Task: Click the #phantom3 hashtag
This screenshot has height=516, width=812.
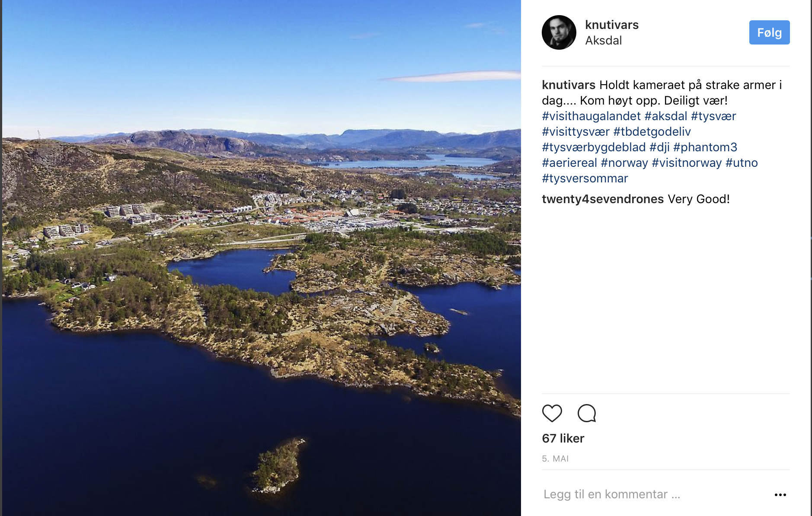Action: [705, 147]
